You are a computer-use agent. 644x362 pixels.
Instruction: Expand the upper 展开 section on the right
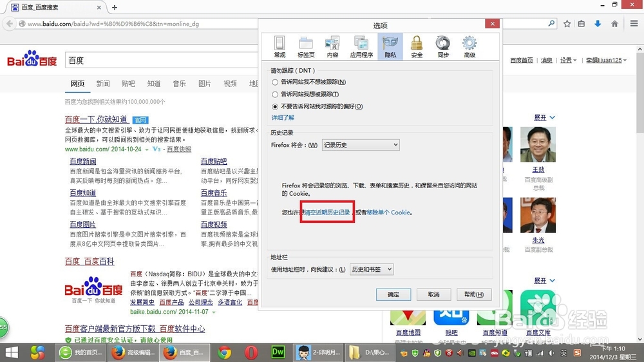544,118
